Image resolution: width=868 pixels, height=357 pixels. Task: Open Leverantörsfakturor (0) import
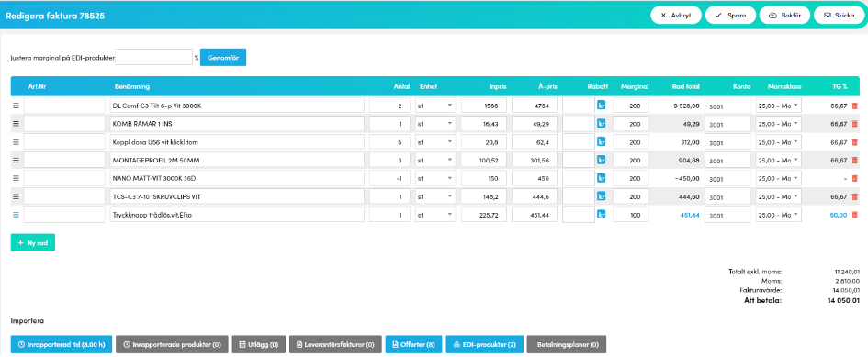(335, 344)
